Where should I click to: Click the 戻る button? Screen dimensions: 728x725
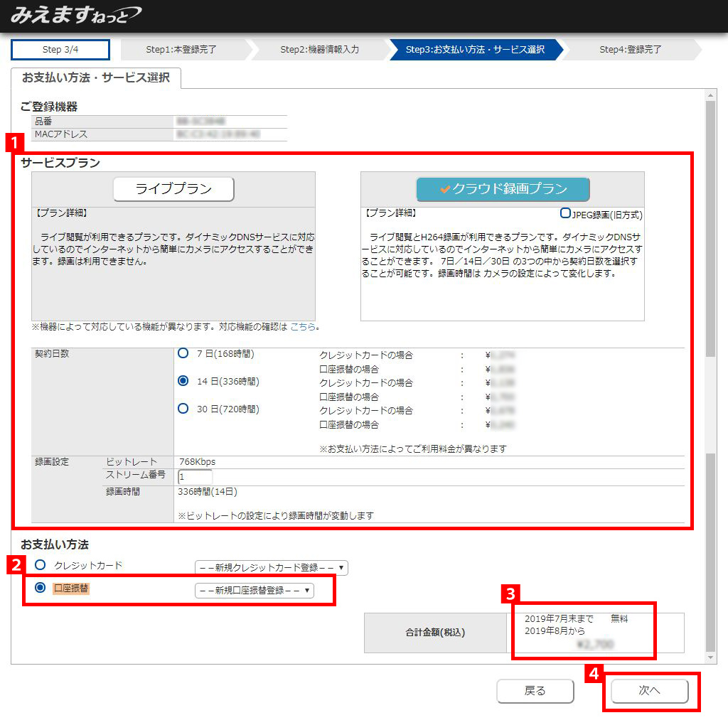(535, 691)
